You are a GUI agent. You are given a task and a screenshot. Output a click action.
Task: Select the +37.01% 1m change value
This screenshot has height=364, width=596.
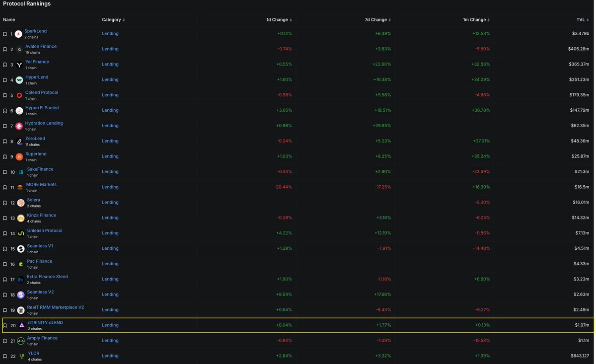click(481, 141)
